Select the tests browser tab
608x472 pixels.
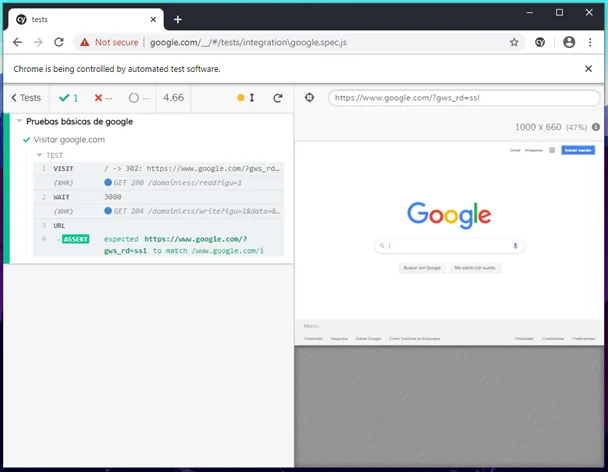[86, 19]
